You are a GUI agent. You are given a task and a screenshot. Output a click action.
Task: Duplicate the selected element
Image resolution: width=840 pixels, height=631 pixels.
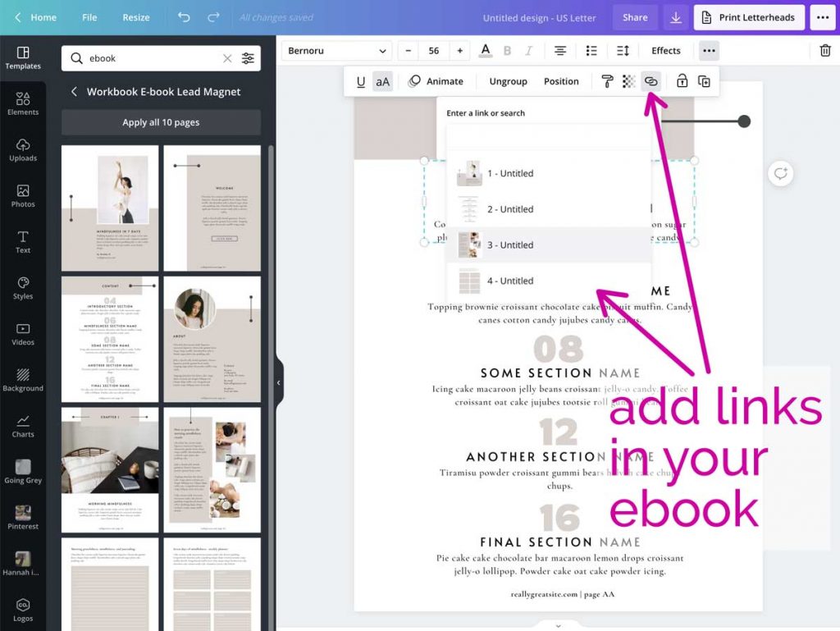pos(703,80)
